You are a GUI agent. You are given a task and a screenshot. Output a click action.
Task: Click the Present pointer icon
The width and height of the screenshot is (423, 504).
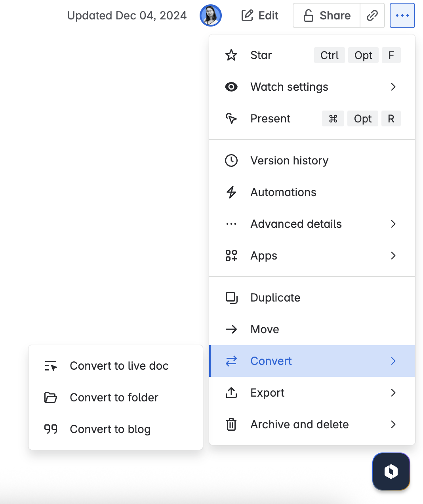[231, 118]
